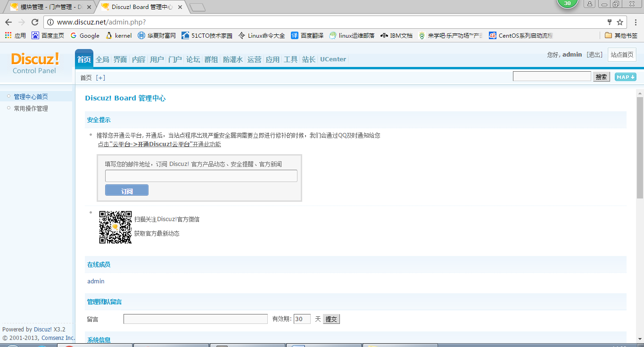The width and height of the screenshot is (644, 347).
Task: Open the 应用 apps grid shortcut
Action: click(x=16, y=35)
